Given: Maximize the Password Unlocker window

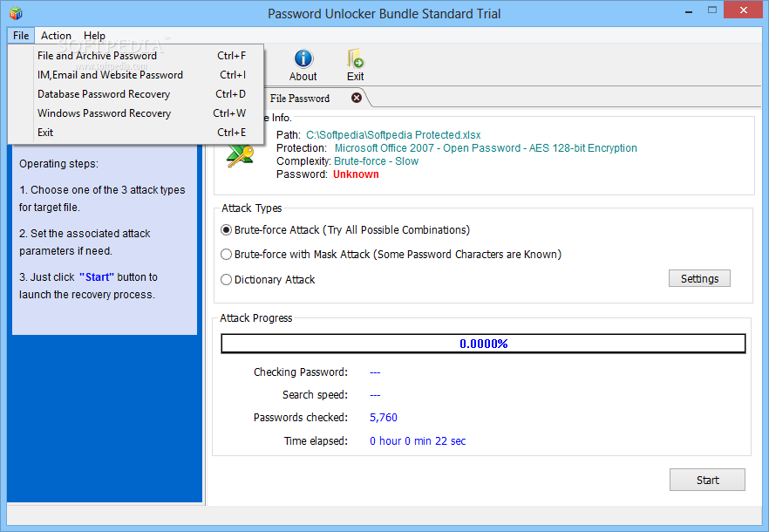Looking at the screenshot, I should click(712, 10).
